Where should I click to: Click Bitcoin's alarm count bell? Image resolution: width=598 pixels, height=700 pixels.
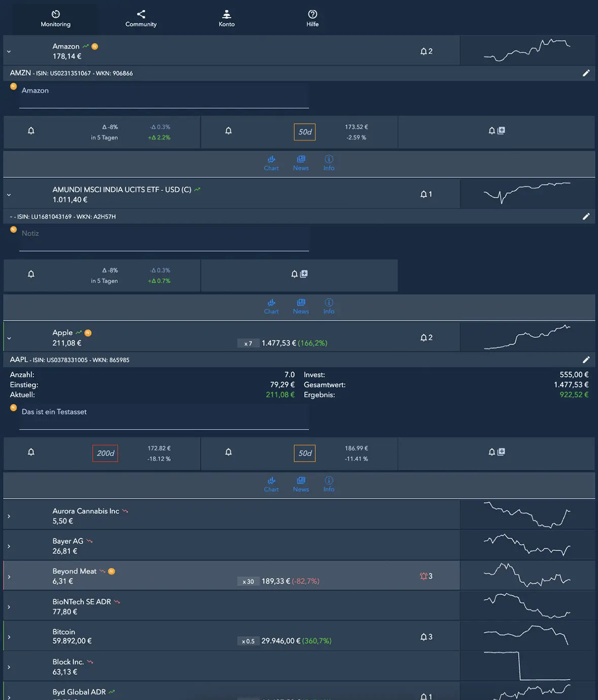426,637
